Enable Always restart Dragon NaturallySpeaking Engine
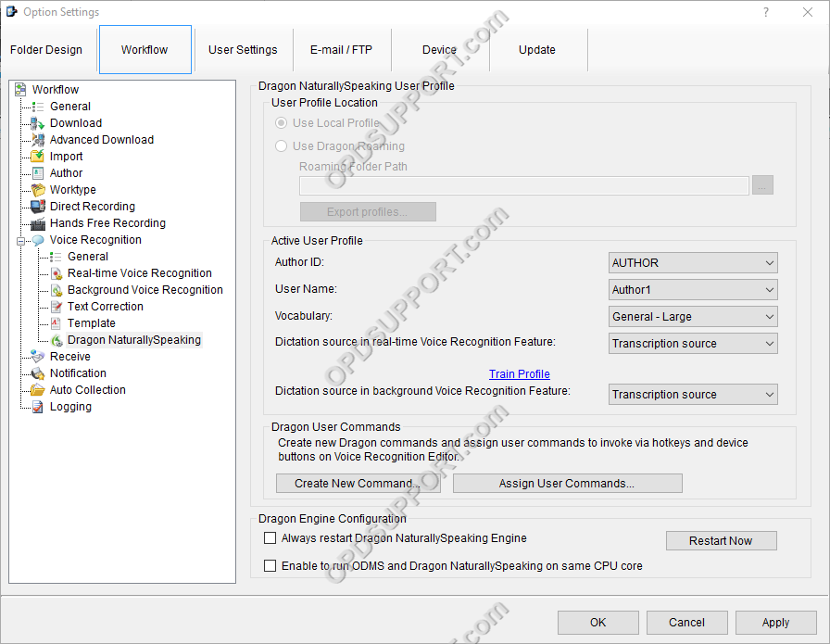The image size is (830, 644). [x=270, y=538]
